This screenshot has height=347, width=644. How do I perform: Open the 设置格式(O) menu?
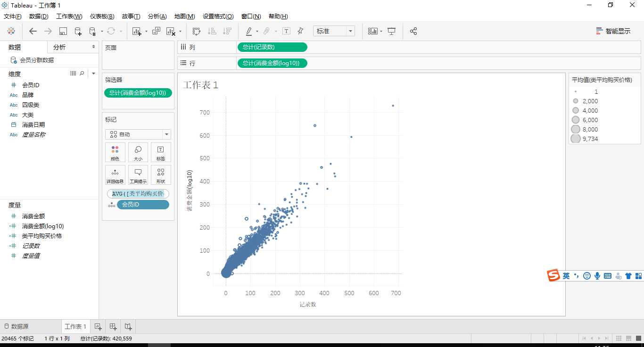click(218, 16)
